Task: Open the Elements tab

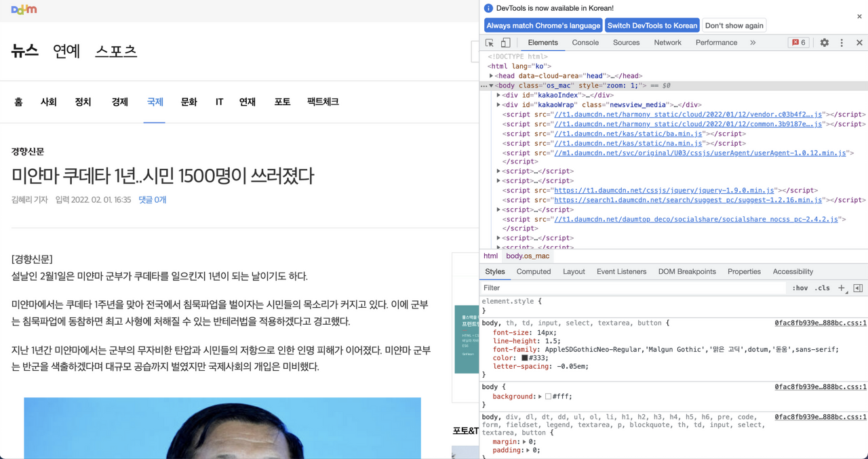Action: 542,43
